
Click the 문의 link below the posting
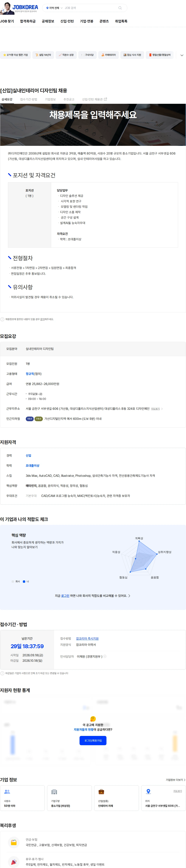click(42, 319)
